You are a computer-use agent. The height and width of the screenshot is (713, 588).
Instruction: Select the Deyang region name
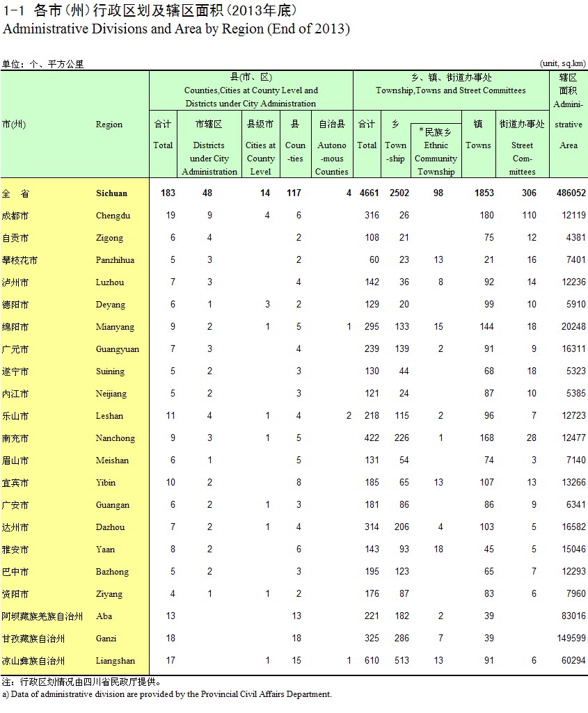(x=110, y=305)
